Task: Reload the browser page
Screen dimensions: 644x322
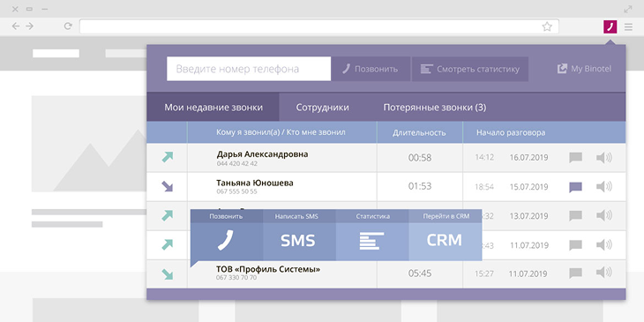Action: pyautogui.click(x=68, y=26)
